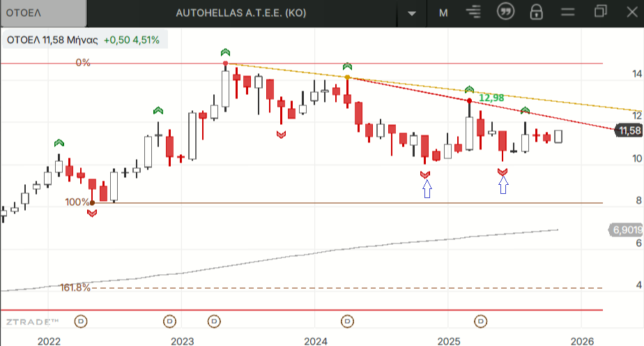Select the green signal at the 0% peak
Image resolution: width=644 pixels, height=346 pixels.
[225, 52]
